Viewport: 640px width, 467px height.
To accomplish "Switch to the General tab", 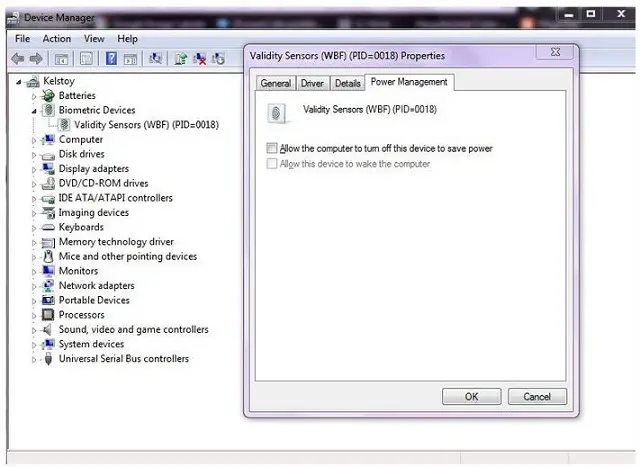I will tap(276, 83).
